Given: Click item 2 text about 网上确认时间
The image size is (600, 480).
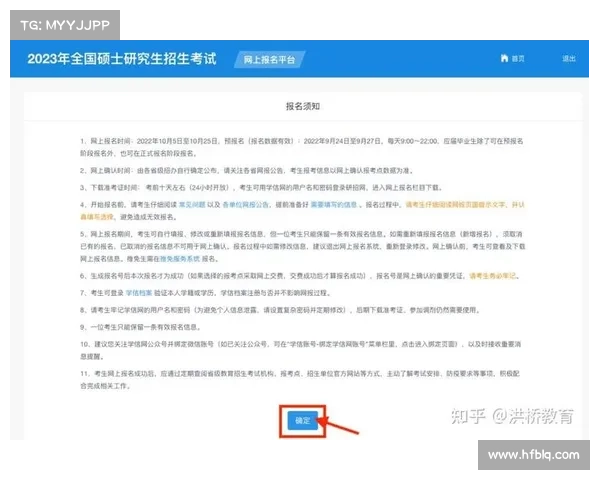Looking at the screenshot, I should pyautogui.click(x=246, y=170).
